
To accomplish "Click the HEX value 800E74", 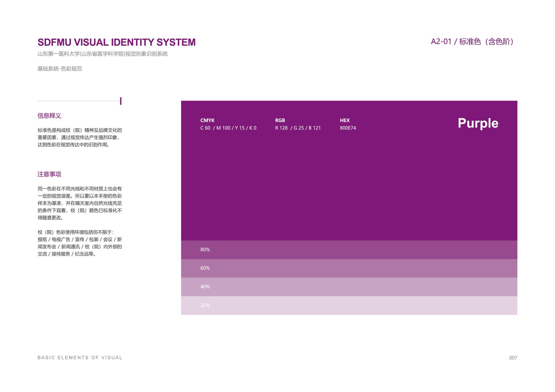I will [x=348, y=128].
